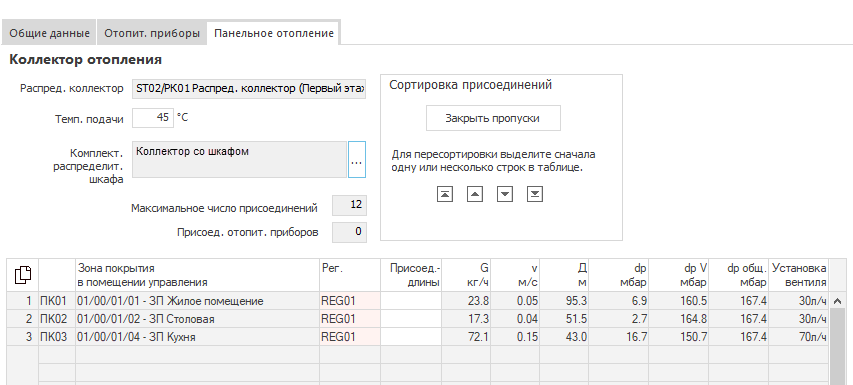Screen dimensions: 853x385
Task: Edit the Темп. подачи temperature field
Action: pos(153,117)
